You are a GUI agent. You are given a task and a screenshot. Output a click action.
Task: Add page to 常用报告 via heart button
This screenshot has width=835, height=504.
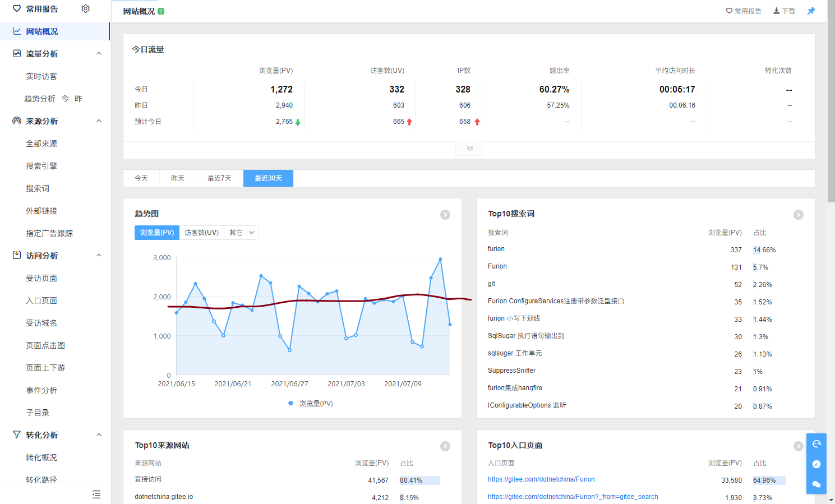pos(744,11)
